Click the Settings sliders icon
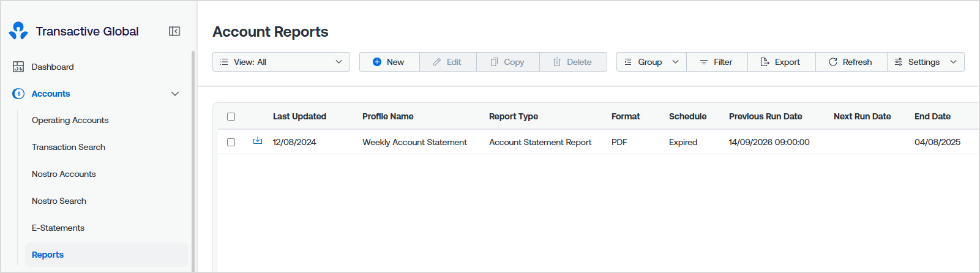 tap(899, 62)
